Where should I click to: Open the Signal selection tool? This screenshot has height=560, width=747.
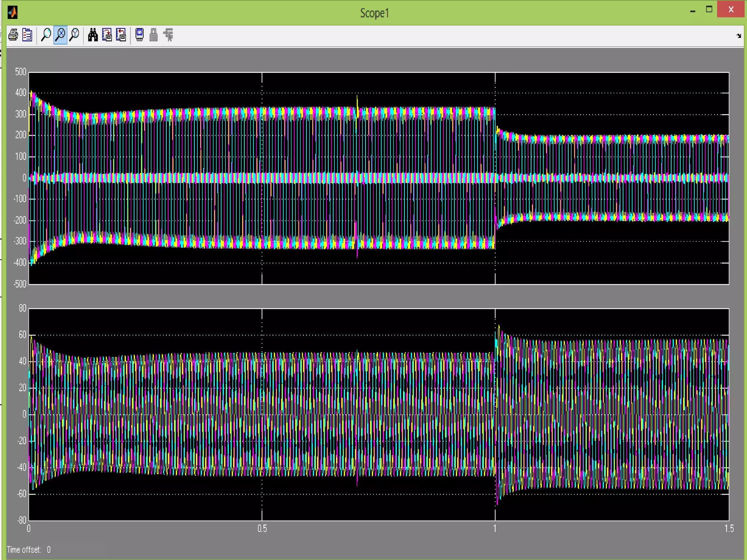[x=168, y=35]
